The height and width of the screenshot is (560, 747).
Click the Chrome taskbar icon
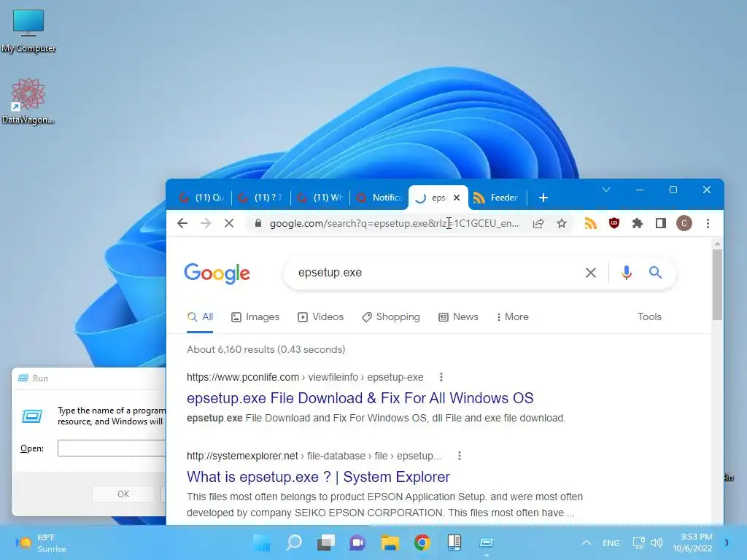click(422, 542)
